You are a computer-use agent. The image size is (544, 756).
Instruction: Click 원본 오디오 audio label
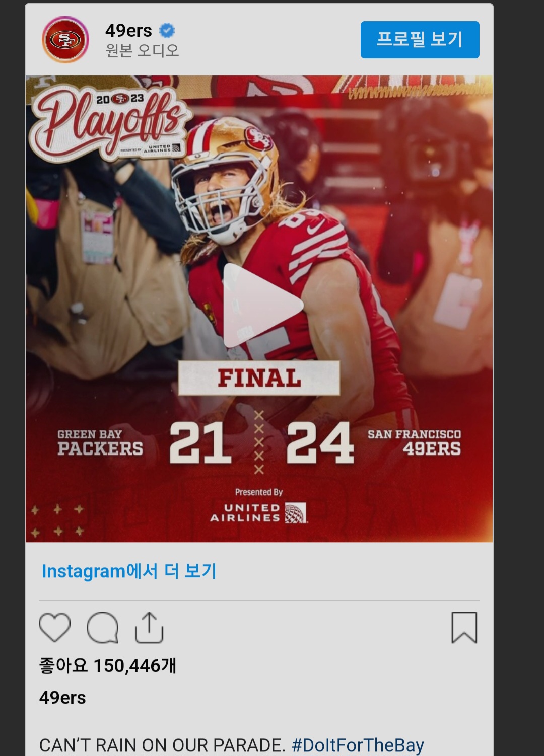click(143, 50)
